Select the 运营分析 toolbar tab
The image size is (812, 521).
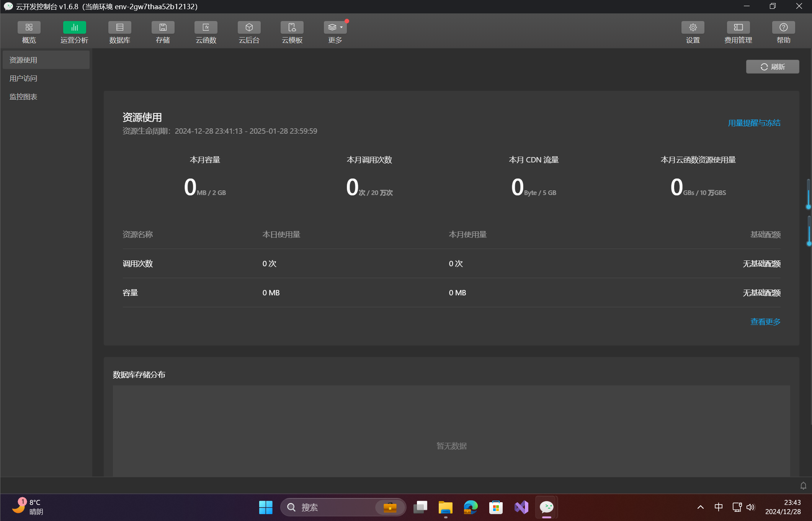click(74, 28)
